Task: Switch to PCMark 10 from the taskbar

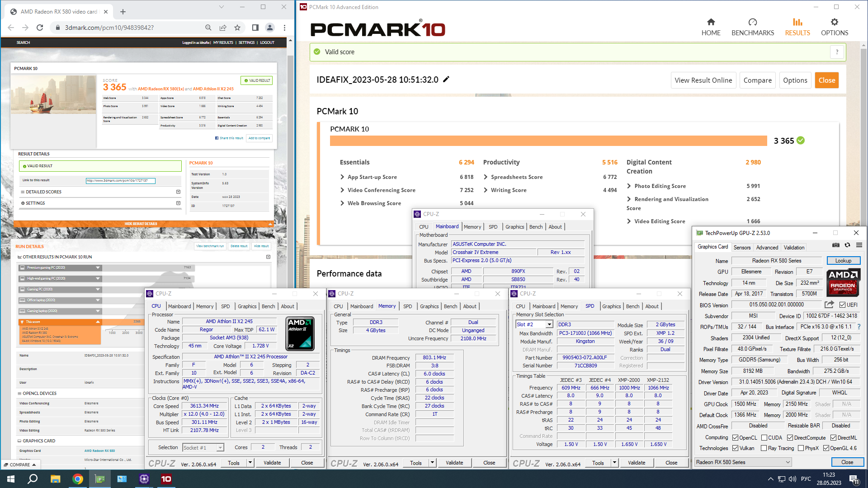Action: [166, 479]
